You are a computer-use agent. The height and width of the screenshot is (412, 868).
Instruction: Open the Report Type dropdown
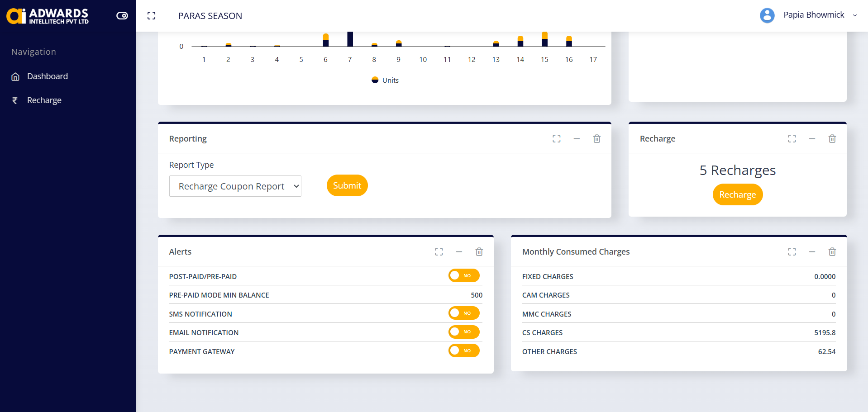point(235,186)
